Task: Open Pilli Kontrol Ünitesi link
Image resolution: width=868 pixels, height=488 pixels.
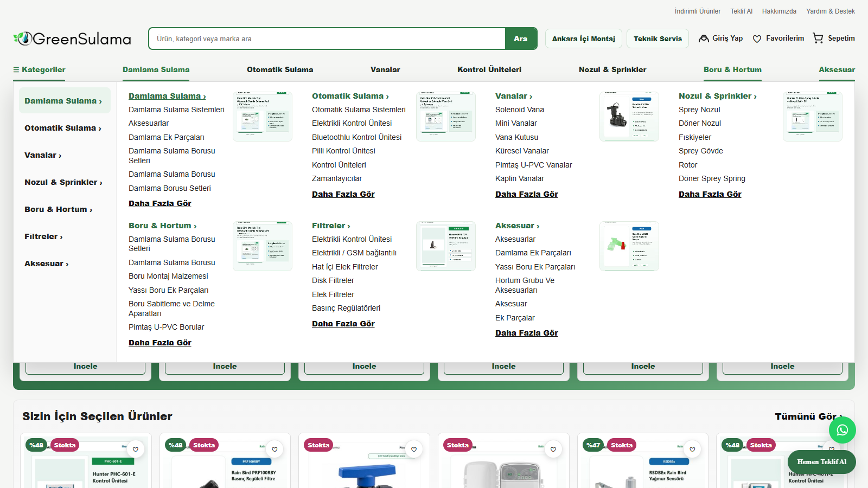Action: (x=343, y=151)
